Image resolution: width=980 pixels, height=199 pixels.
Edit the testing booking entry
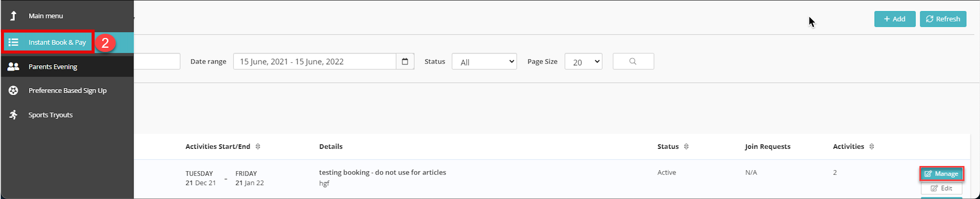[x=941, y=188]
